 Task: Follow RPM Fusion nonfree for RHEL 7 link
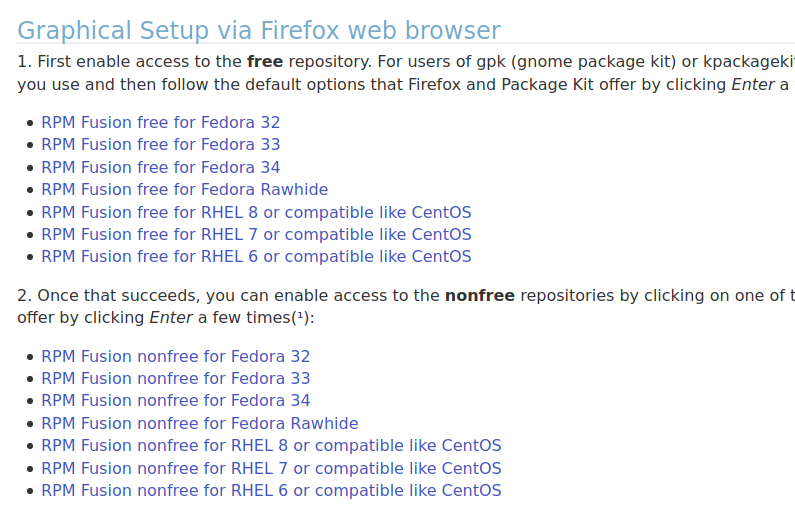pyautogui.click(x=271, y=468)
